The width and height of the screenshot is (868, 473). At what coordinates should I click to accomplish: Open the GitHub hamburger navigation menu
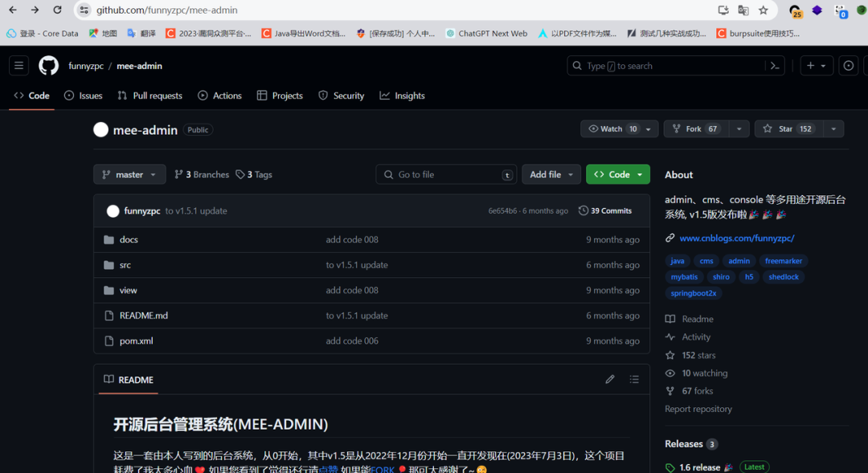18,66
